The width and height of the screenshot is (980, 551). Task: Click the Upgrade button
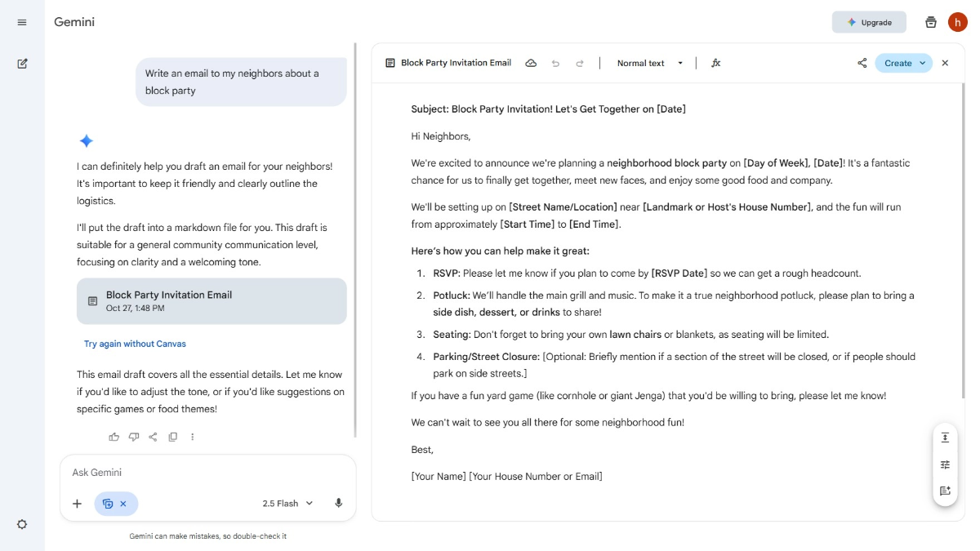pyautogui.click(x=868, y=22)
